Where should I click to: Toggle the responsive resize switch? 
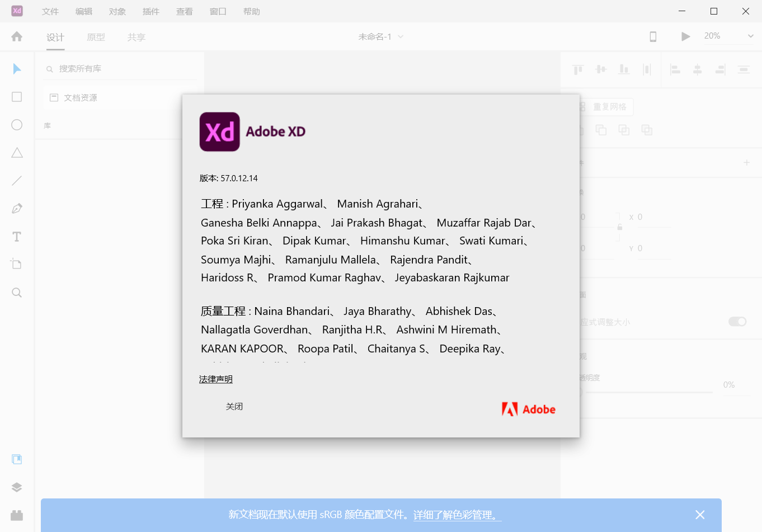[x=737, y=322]
